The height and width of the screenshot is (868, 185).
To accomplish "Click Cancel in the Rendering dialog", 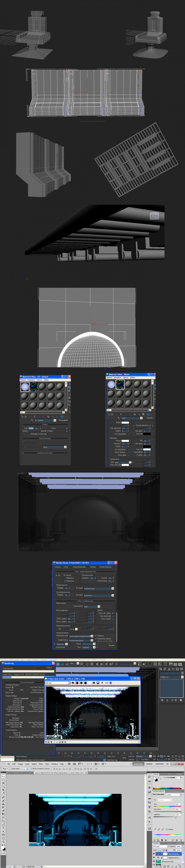I will [x=49, y=668].
